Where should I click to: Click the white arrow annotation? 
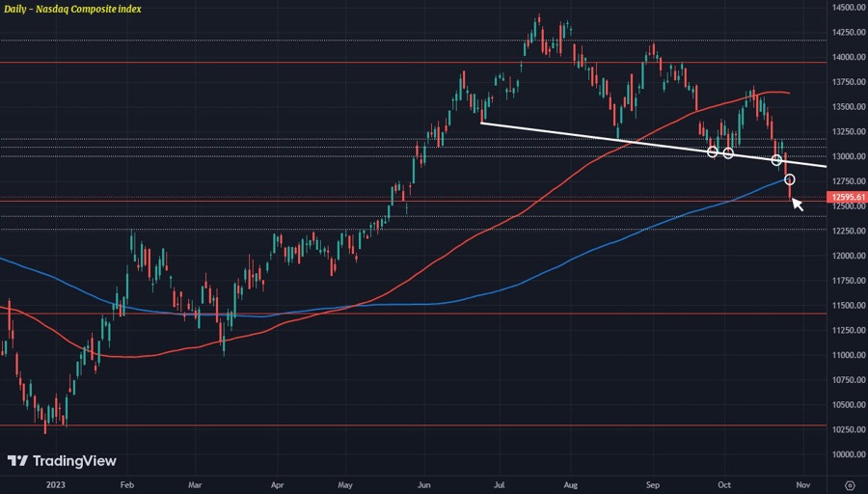798,204
